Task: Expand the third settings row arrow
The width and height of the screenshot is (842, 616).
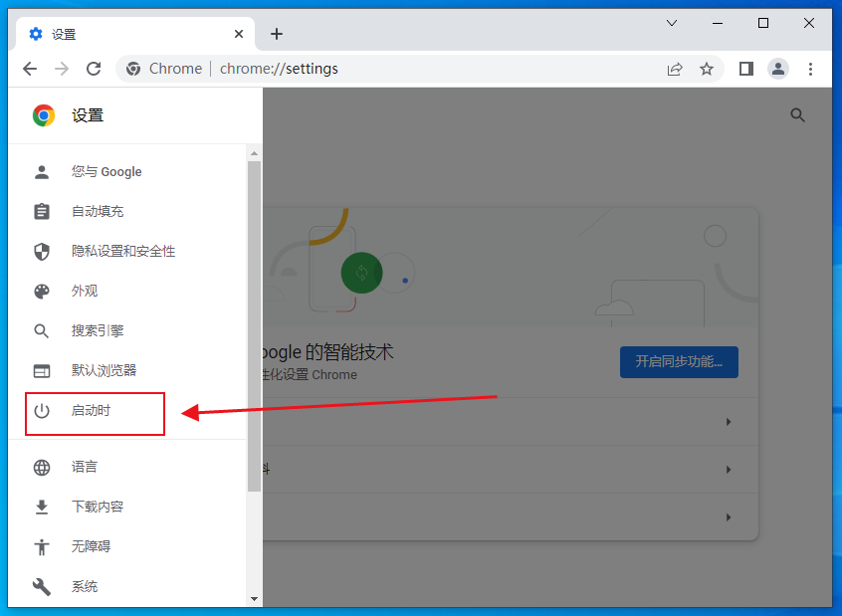Action: [x=729, y=517]
